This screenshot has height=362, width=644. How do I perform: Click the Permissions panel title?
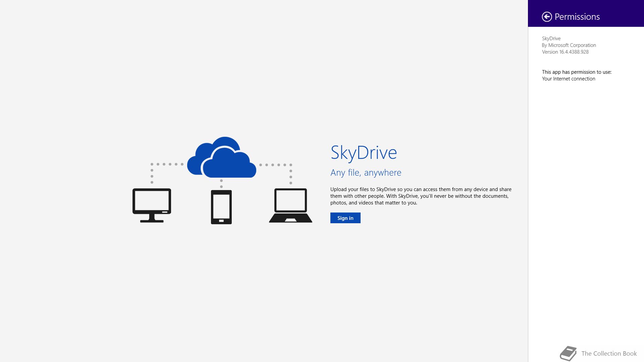pyautogui.click(x=577, y=17)
